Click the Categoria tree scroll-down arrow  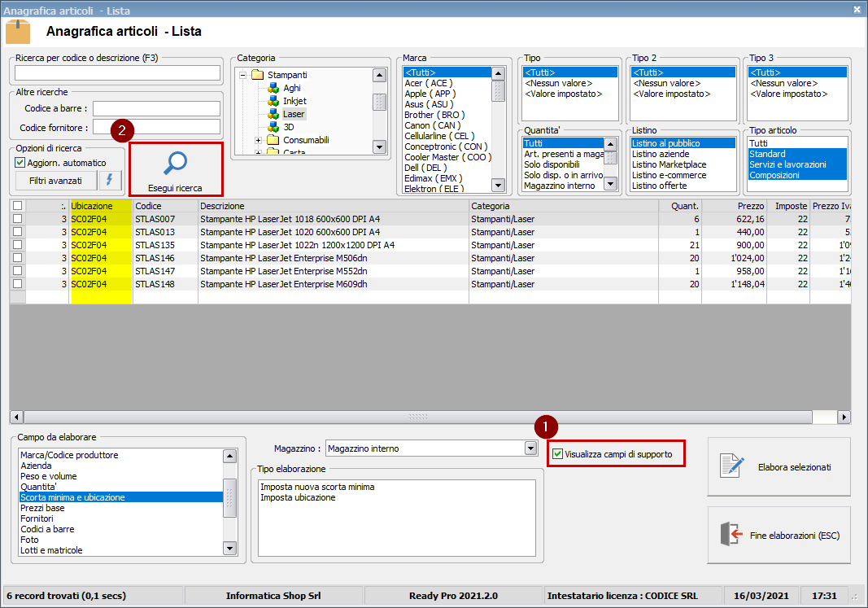click(x=379, y=147)
